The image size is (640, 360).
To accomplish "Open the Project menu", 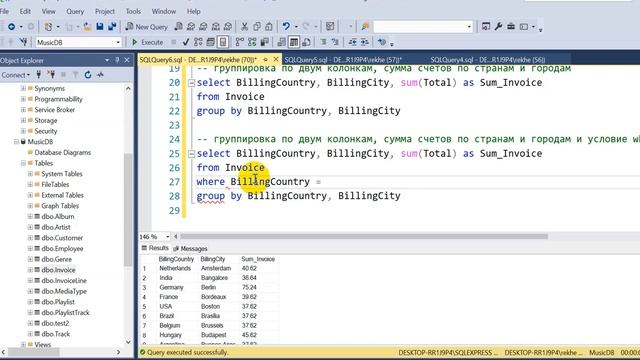I will click(x=104, y=11).
